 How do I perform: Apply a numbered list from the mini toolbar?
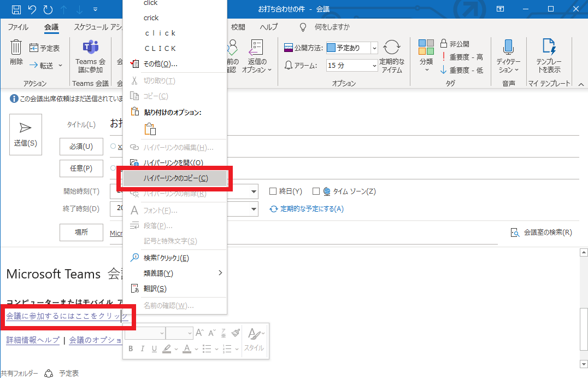tap(227, 349)
